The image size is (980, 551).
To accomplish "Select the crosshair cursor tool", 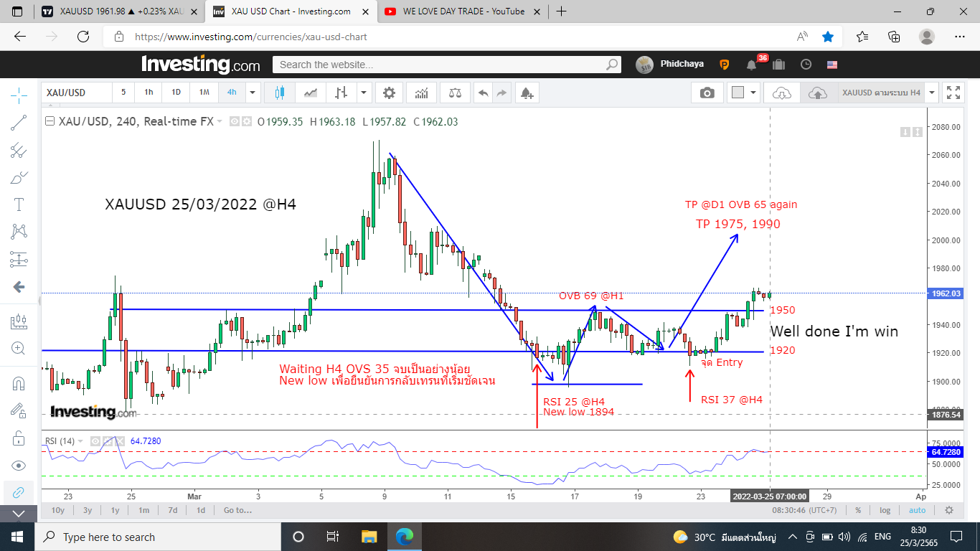I will [19, 94].
